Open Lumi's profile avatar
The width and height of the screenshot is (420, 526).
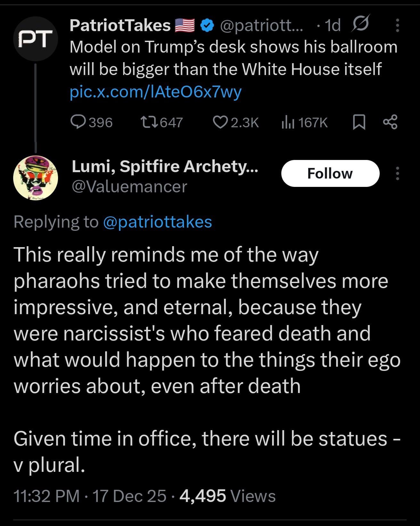(x=35, y=178)
